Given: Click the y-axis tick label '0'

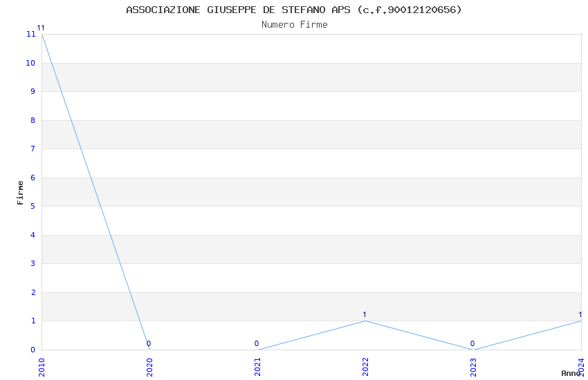Looking at the screenshot, I should 33,350.
